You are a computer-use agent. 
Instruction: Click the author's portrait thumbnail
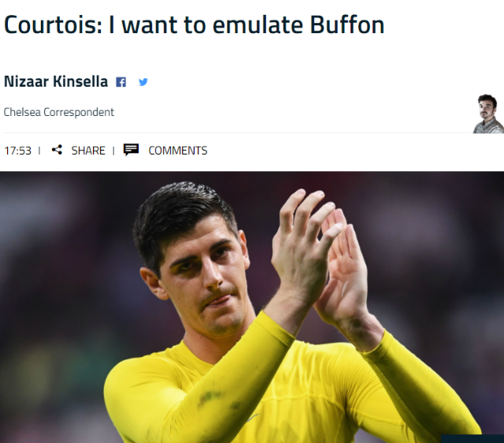coord(488,114)
